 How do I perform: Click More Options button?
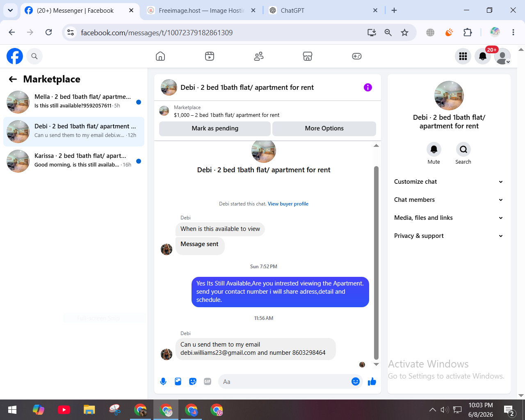pyautogui.click(x=324, y=128)
